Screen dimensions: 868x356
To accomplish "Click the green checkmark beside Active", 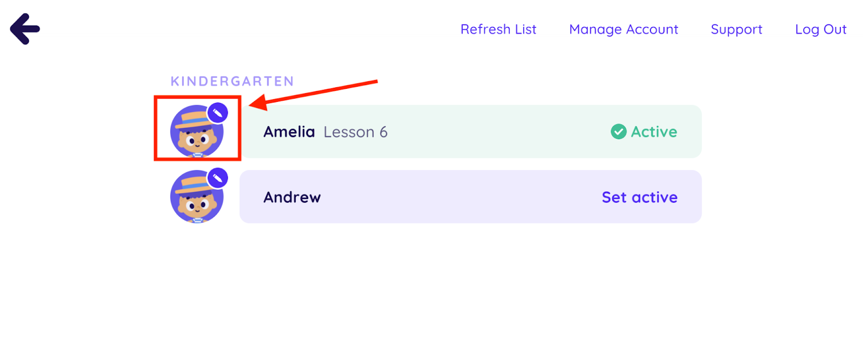I will [618, 132].
